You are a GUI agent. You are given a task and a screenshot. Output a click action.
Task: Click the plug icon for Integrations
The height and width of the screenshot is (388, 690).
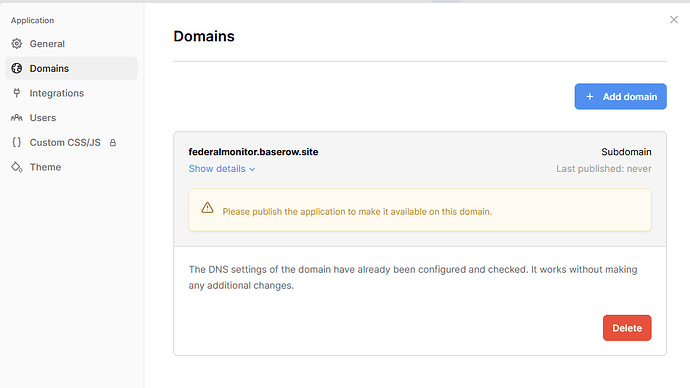click(x=16, y=93)
